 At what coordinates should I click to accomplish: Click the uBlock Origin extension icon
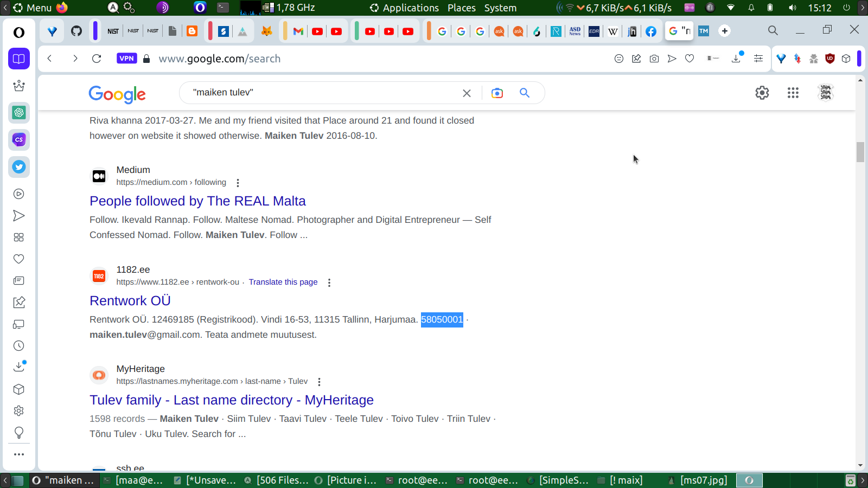point(829,59)
